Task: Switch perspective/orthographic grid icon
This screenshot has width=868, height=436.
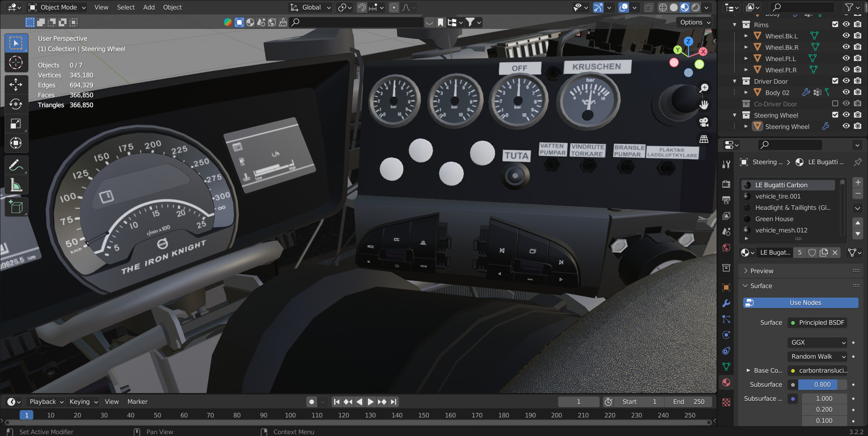Action: (704, 139)
